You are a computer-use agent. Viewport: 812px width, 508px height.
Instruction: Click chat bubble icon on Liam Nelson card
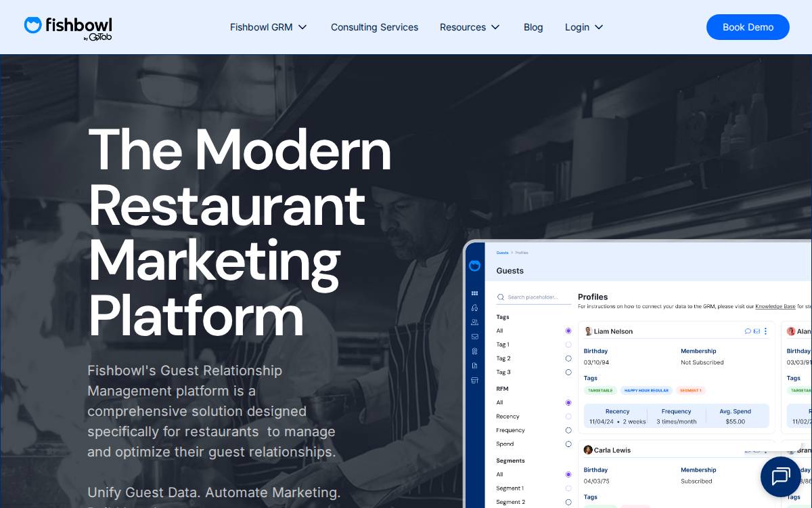(x=748, y=331)
